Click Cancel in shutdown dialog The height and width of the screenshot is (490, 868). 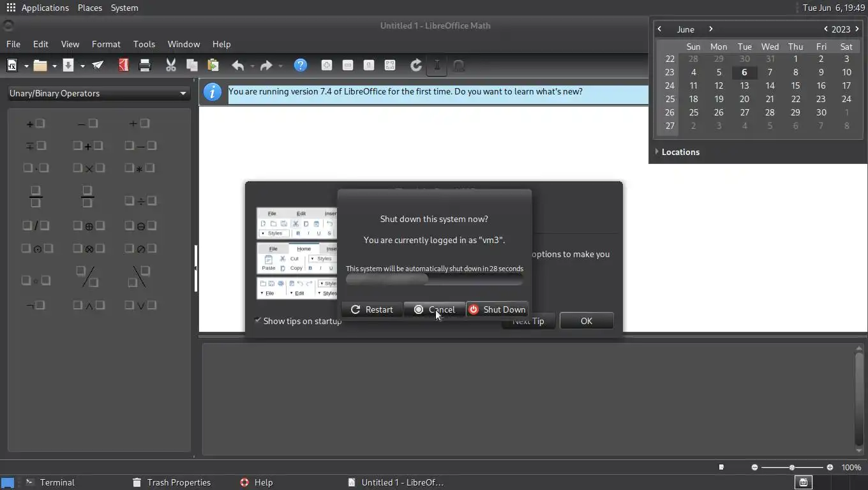coord(434,309)
